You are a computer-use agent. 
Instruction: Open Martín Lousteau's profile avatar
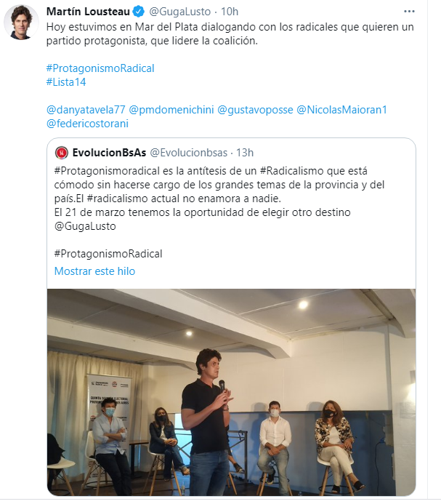(21, 23)
